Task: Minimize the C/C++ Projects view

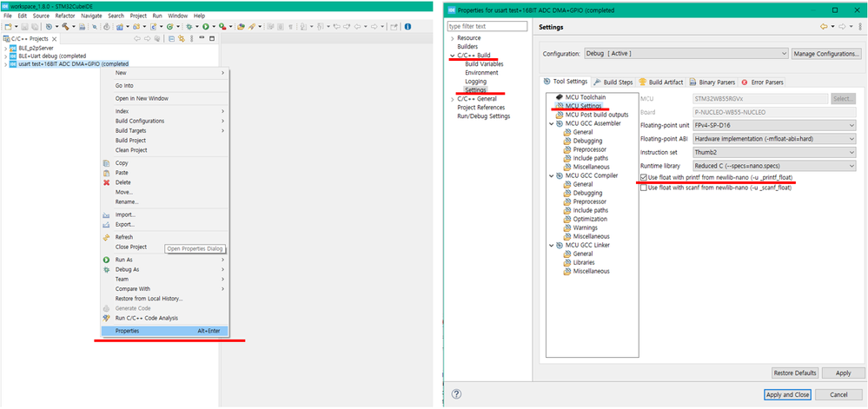Action: [x=202, y=37]
